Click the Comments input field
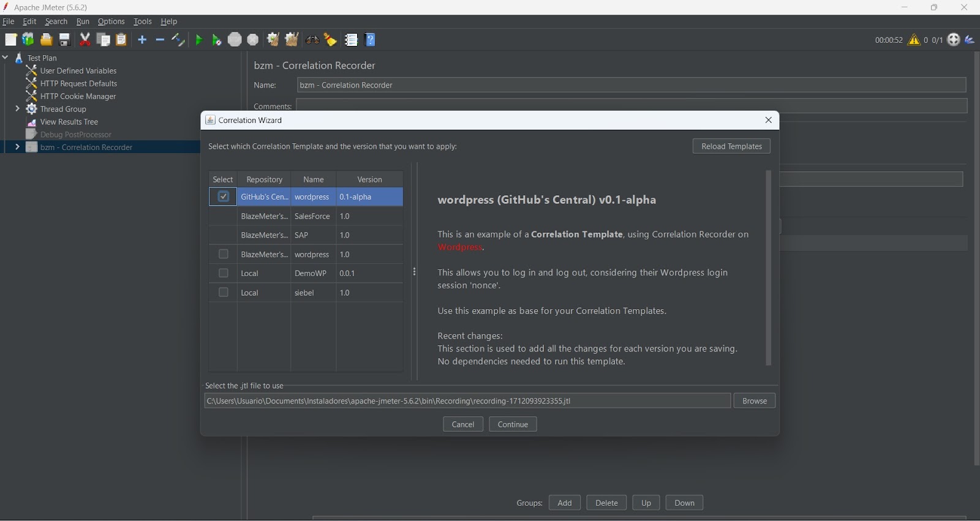 click(x=631, y=106)
